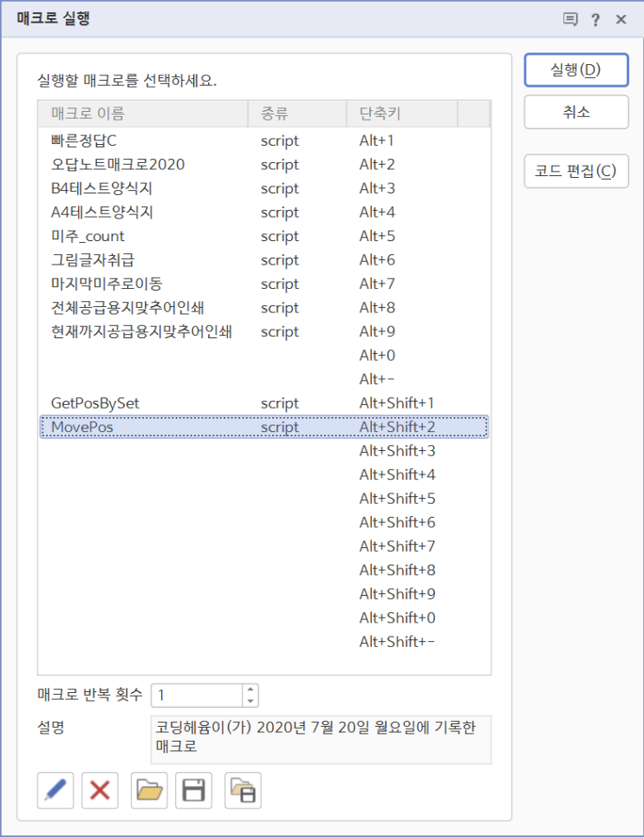Screen dimensions: 644x837
Task: Click the 취소 button
Action: tap(576, 112)
